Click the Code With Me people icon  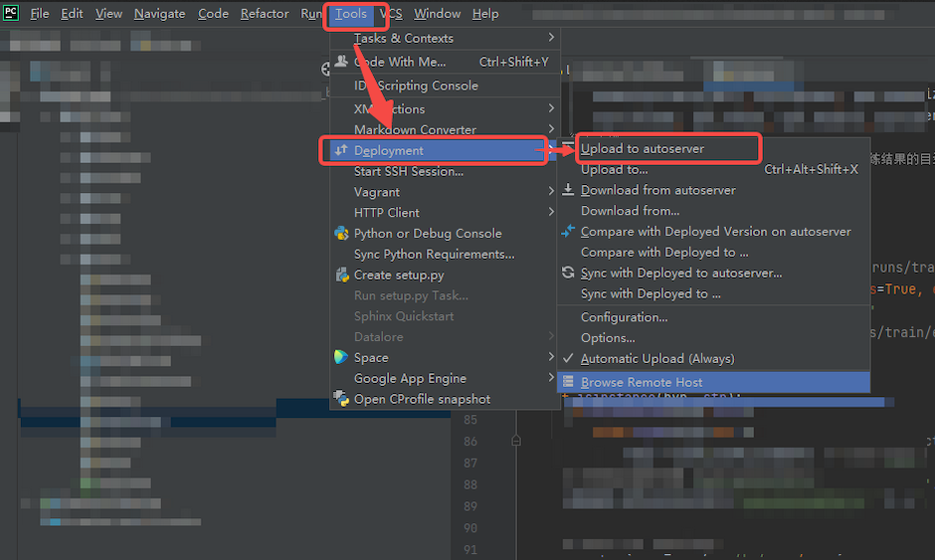tap(341, 61)
